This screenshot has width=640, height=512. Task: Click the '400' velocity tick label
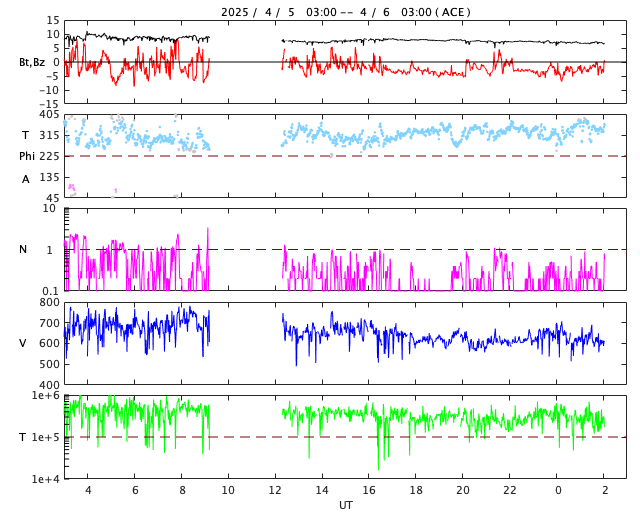(50, 385)
